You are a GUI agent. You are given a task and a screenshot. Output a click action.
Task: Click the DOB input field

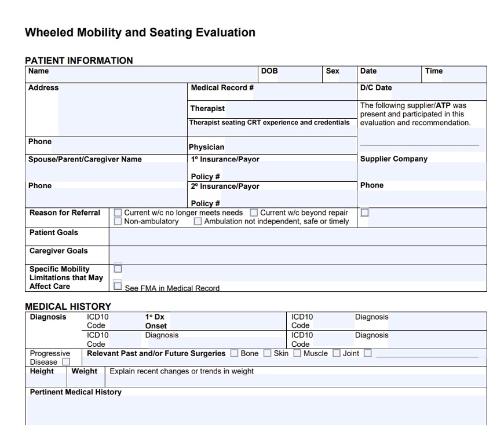(300, 75)
